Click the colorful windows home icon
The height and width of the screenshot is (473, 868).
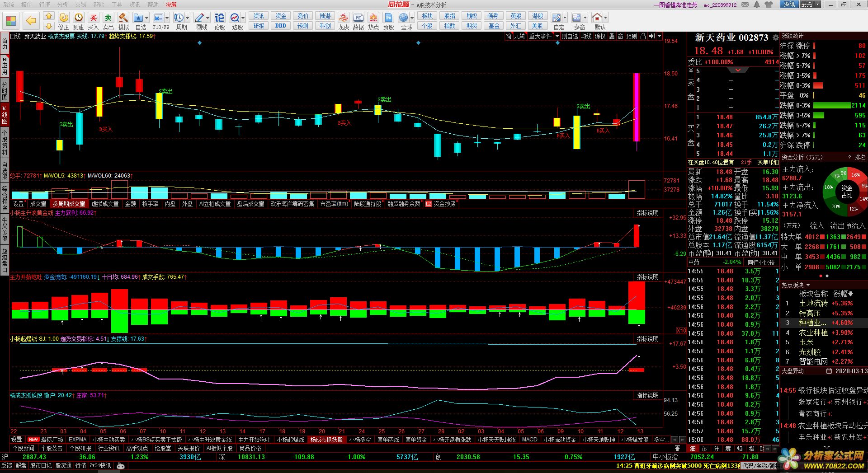(11, 21)
